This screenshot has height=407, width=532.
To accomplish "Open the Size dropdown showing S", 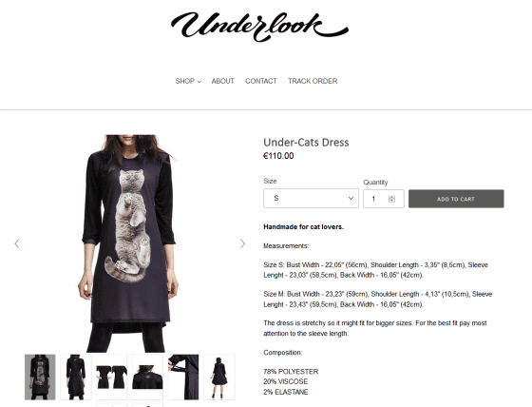I will coord(311,198).
